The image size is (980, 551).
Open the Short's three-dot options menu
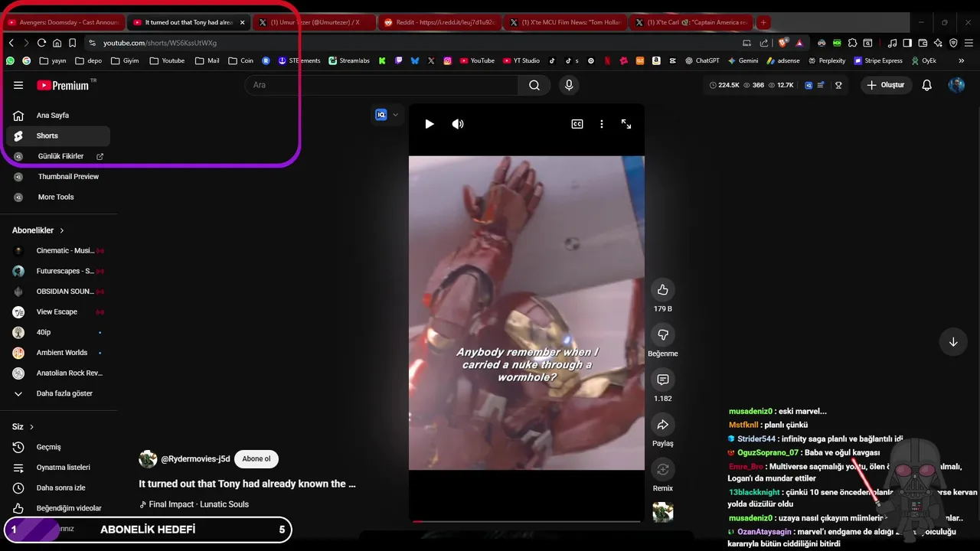point(602,124)
